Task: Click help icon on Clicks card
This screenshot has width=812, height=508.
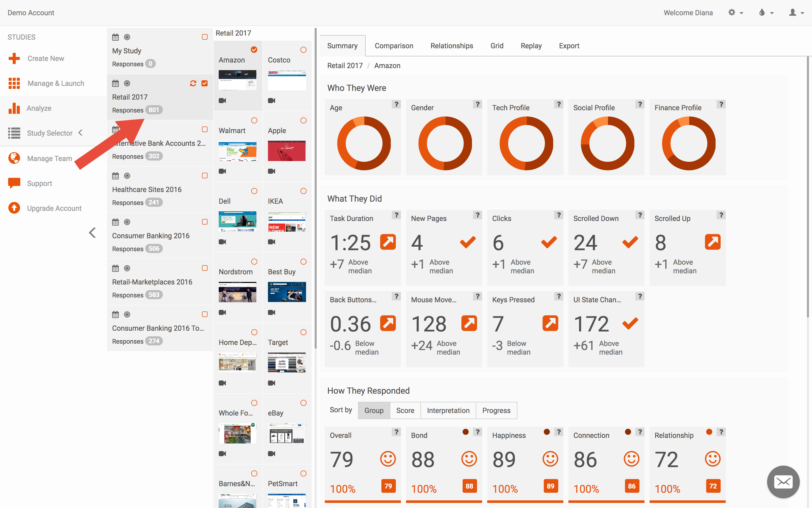Action: 559,215
